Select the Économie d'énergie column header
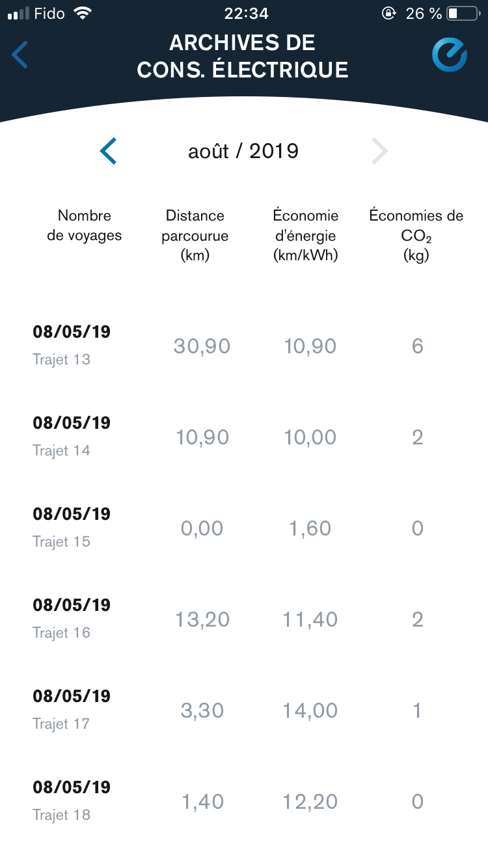Screen dimensions: 488x868 pos(306,235)
